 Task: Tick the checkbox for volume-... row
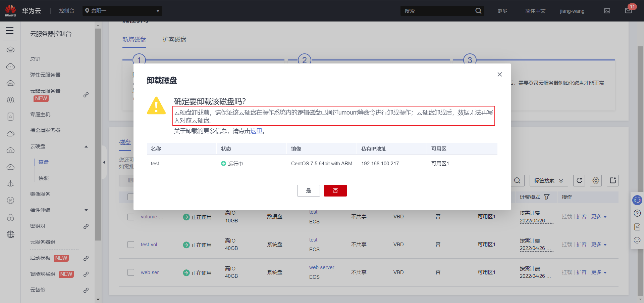[131, 217]
